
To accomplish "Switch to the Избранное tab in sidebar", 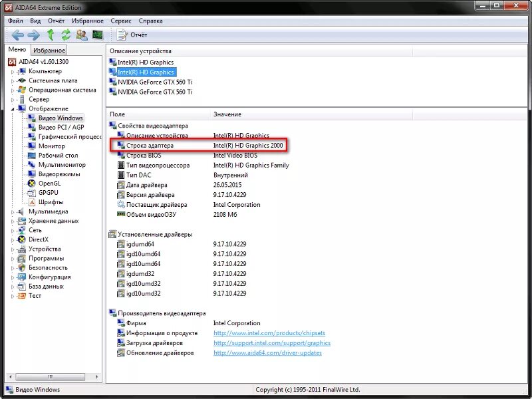I will coord(49,51).
